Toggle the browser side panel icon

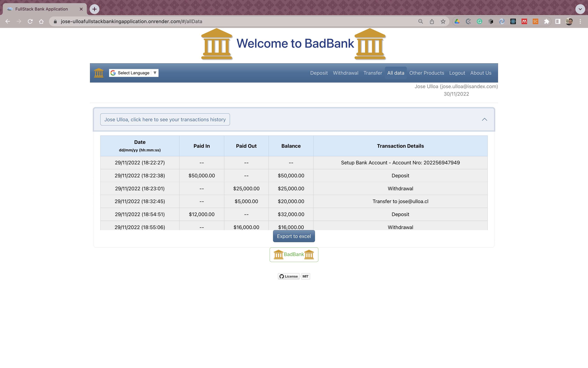pos(558,21)
